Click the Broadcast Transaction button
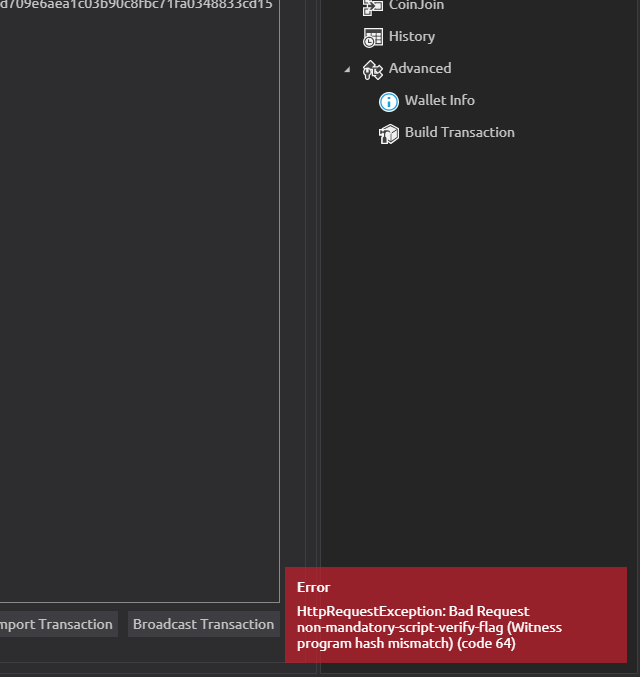The width and height of the screenshot is (640, 677). click(x=203, y=624)
